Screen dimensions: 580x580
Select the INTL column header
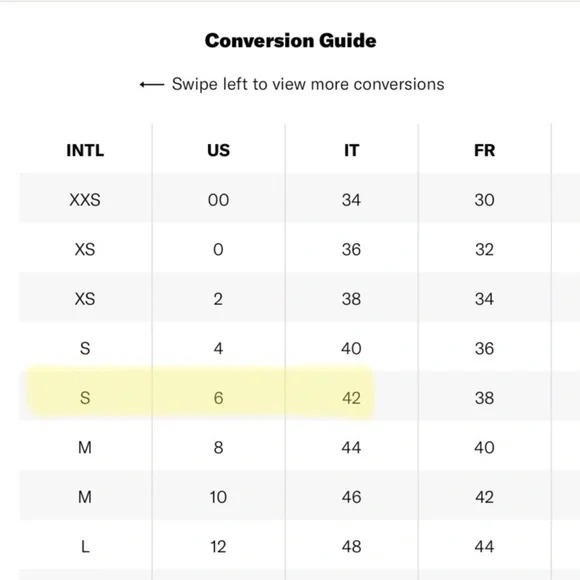pos(85,151)
